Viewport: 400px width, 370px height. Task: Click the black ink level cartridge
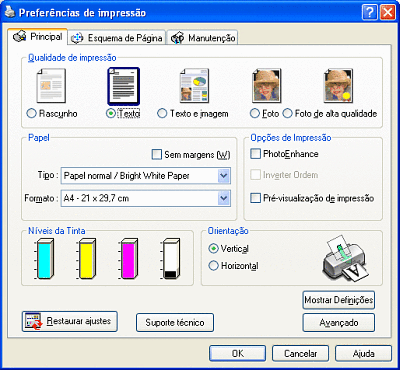(x=171, y=259)
